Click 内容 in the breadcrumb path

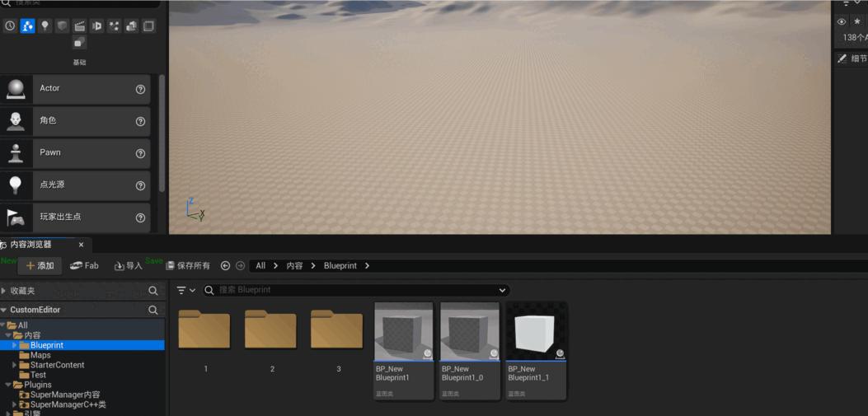pyautogui.click(x=294, y=265)
